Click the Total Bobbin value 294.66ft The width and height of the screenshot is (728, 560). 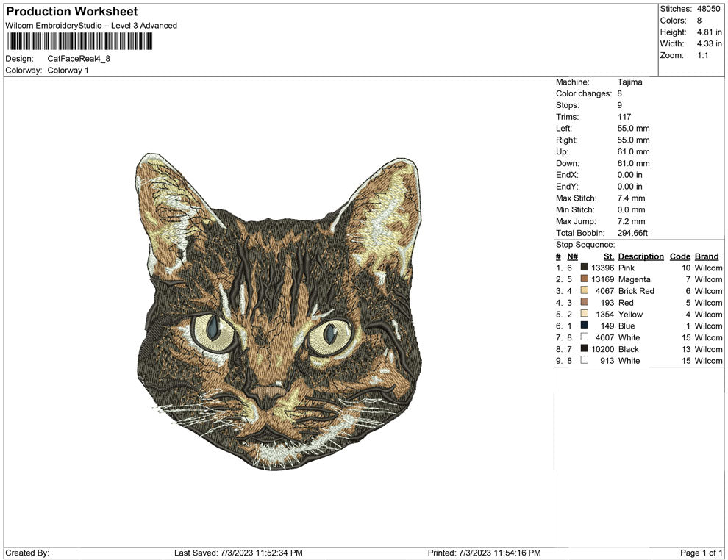(634, 232)
